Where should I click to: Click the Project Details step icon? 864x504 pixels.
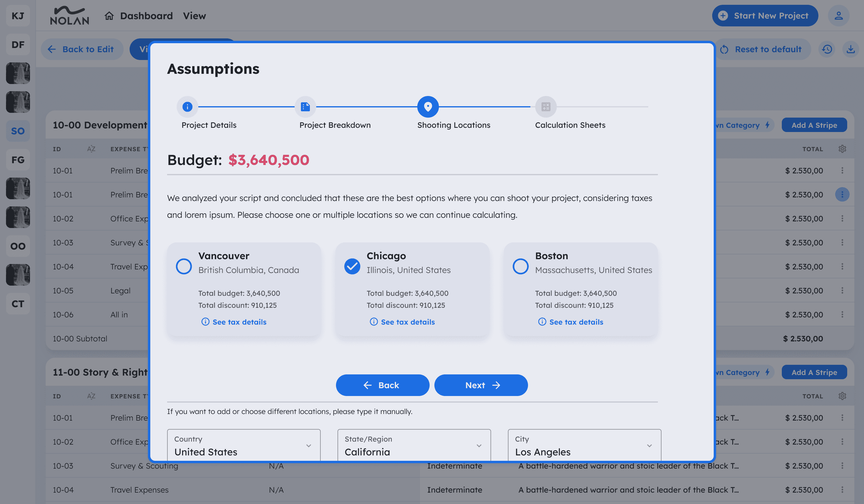point(187,106)
